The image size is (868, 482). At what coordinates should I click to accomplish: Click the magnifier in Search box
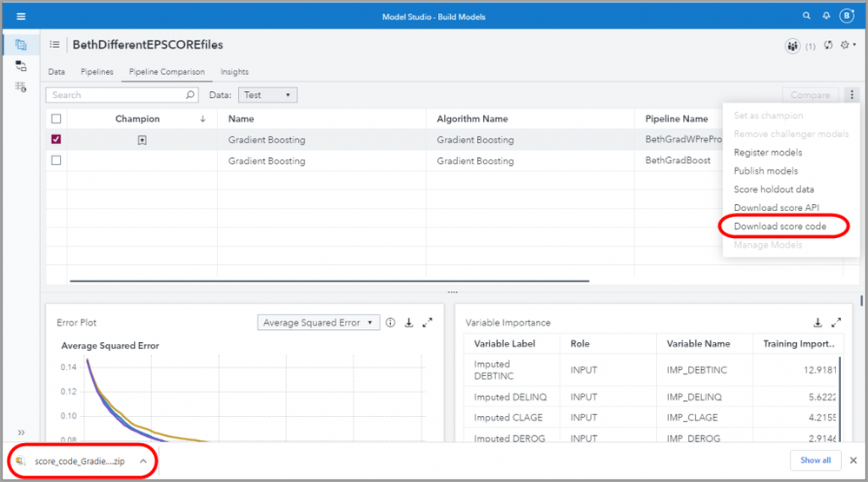[190, 95]
